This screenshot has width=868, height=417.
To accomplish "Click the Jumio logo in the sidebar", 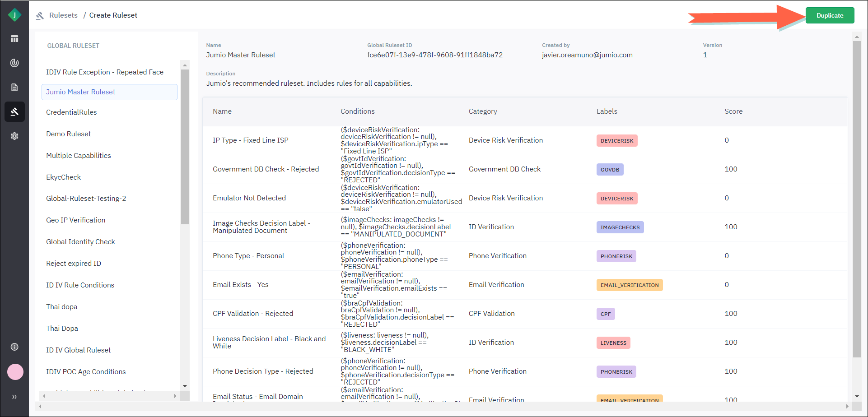I will point(14,15).
